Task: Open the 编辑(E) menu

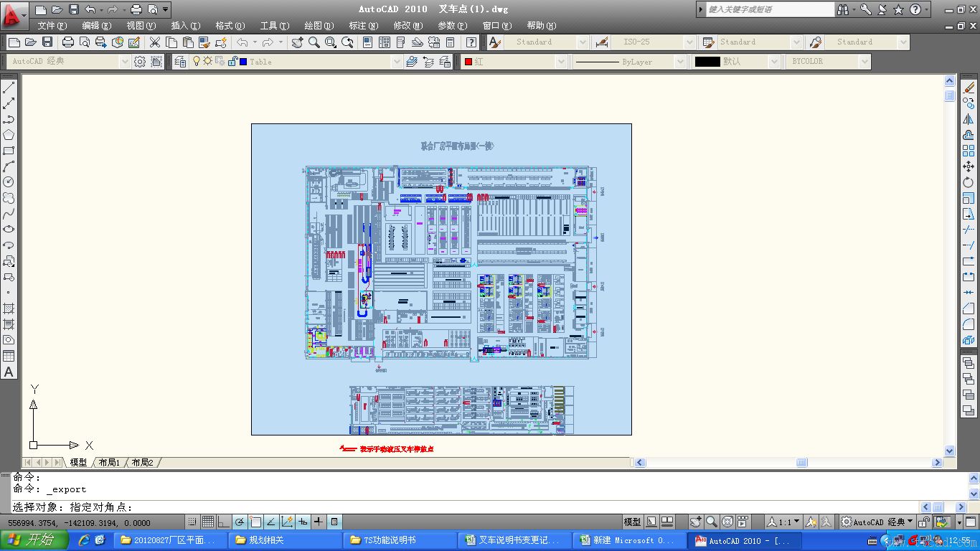Action: pyautogui.click(x=97, y=26)
